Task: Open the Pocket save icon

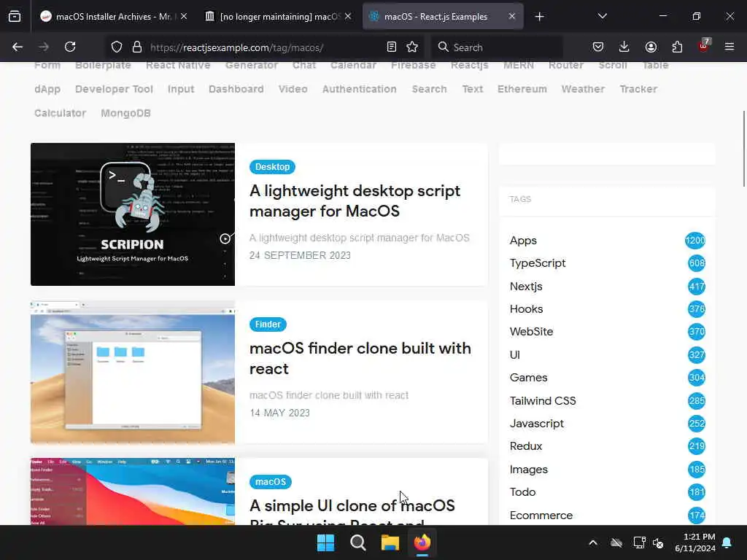Action: 598,47
